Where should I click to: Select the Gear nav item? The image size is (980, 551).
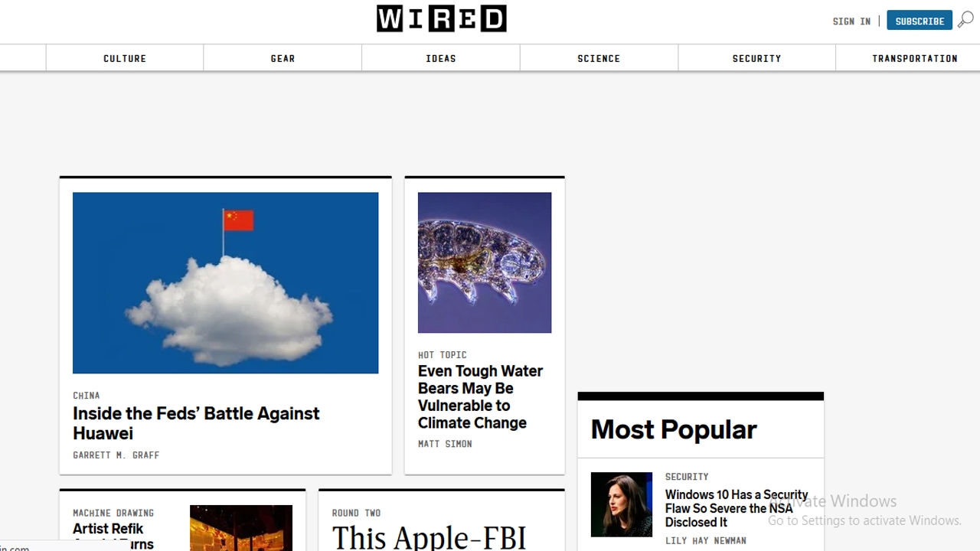(283, 58)
